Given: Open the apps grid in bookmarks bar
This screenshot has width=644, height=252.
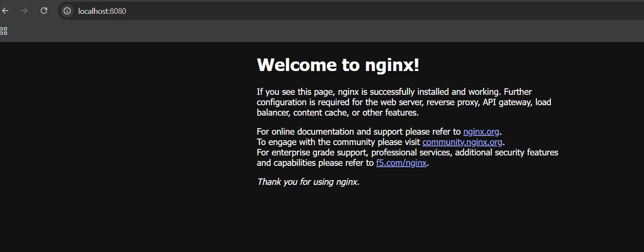Looking at the screenshot, I should click(3, 31).
